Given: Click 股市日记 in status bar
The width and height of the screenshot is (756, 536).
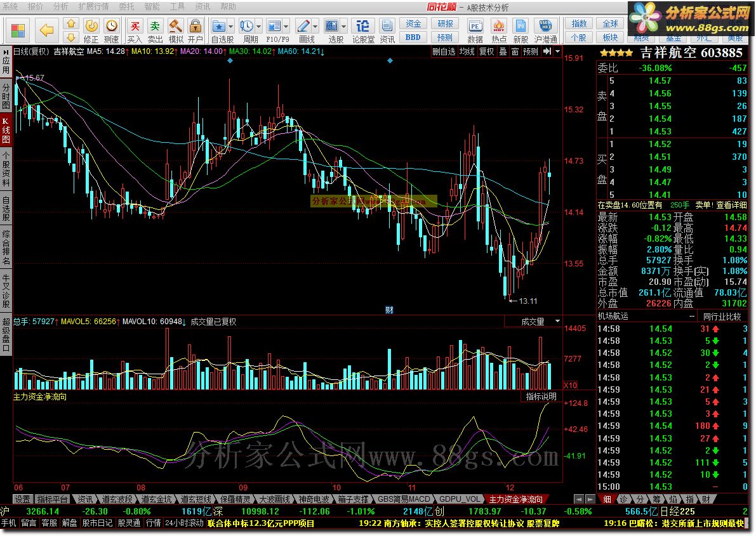Looking at the screenshot, I should coord(97,523).
